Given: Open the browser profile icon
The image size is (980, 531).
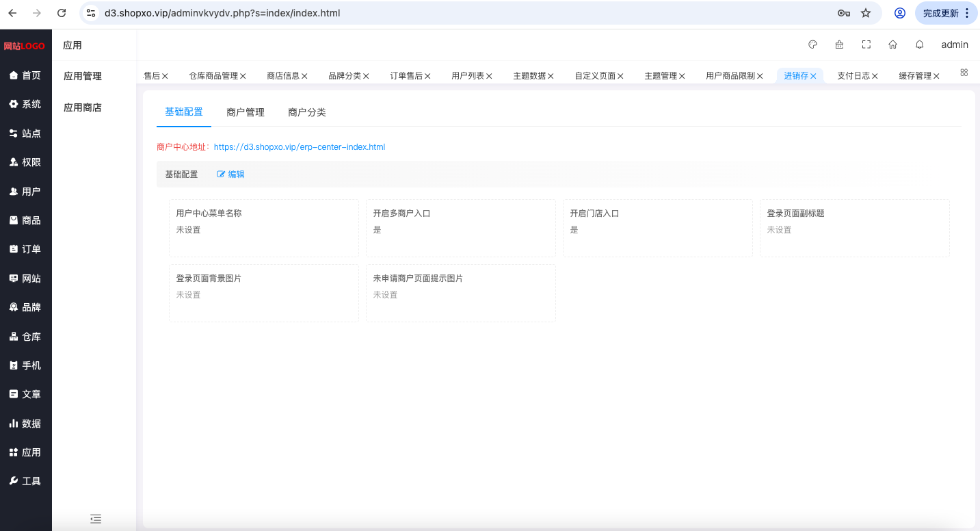Looking at the screenshot, I should tap(900, 13).
